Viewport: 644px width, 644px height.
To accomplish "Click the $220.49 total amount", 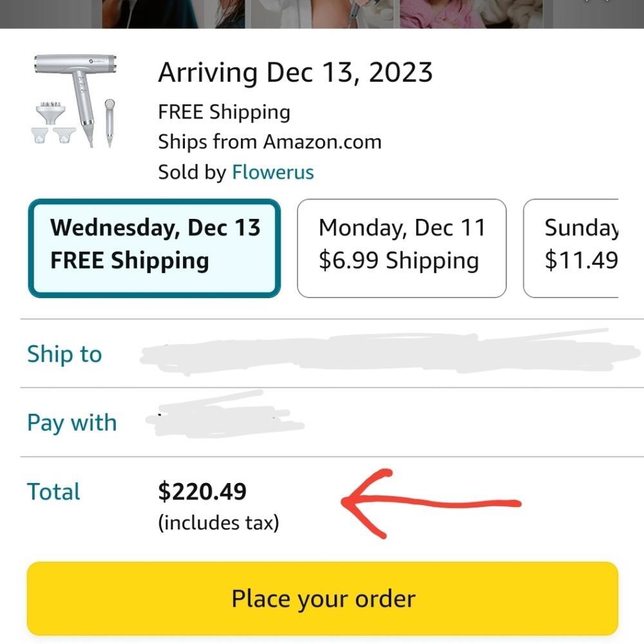I will pos(202,492).
